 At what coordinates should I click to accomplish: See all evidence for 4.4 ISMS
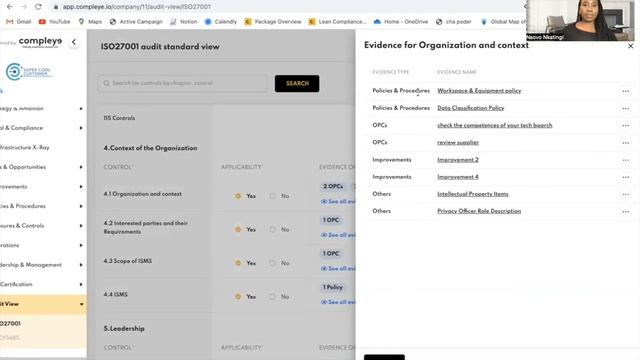point(338,302)
